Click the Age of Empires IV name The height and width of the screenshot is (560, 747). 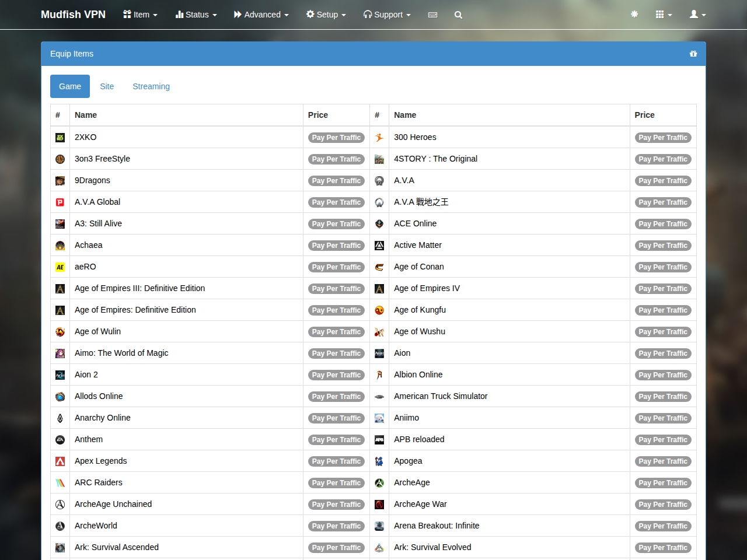pyautogui.click(x=427, y=288)
